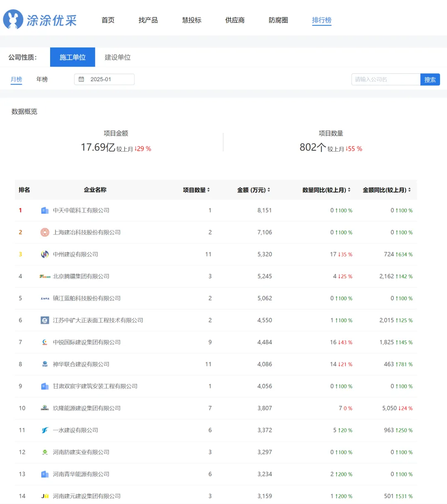Open 供应商 navigation item

[x=235, y=20]
